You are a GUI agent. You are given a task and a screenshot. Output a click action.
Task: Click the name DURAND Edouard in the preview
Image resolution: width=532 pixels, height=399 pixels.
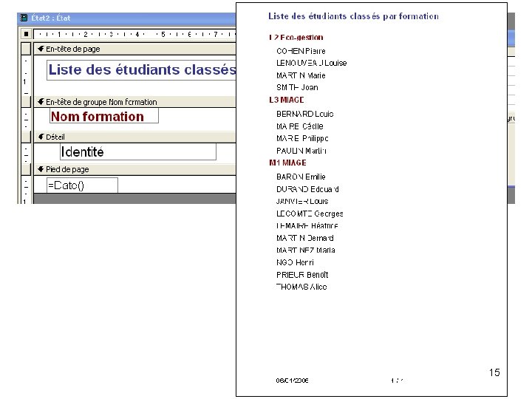[x=307, y=189]
